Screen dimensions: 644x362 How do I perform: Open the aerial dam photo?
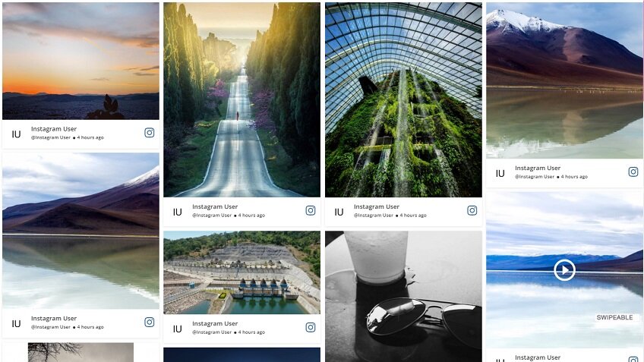(x=242, y=272)
